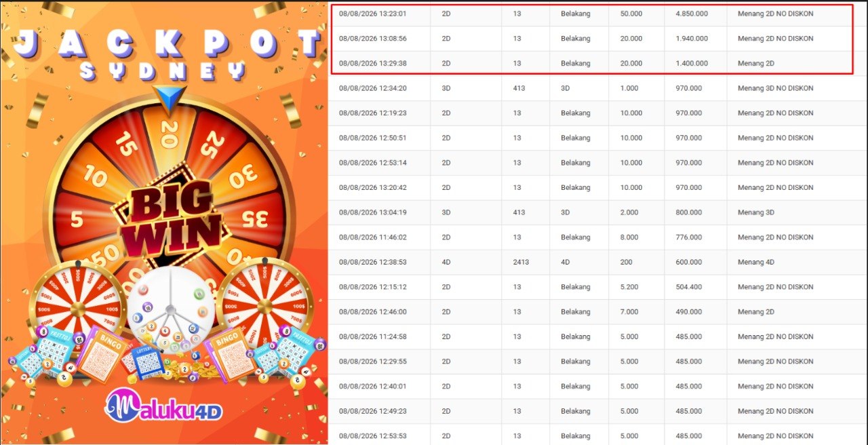Click the 8.000 bet amount

629,237
